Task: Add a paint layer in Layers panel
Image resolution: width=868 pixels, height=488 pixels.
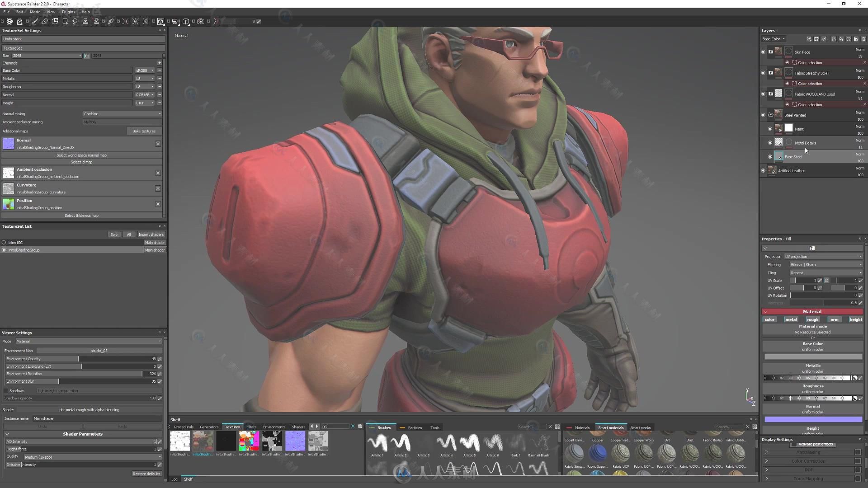Action: coord(834,39)
